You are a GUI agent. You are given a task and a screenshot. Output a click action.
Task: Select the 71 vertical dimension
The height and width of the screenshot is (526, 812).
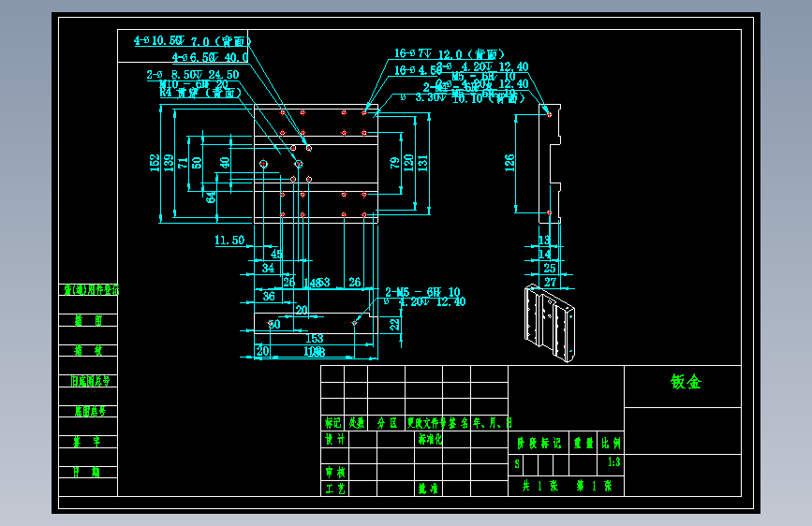183,163
